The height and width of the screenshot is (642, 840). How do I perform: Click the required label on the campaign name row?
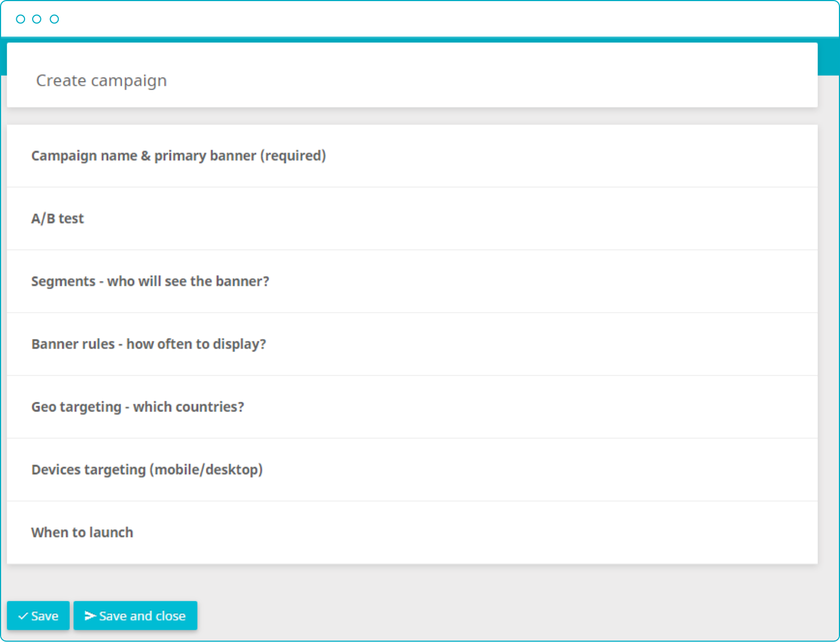click(x=294, y=156)
